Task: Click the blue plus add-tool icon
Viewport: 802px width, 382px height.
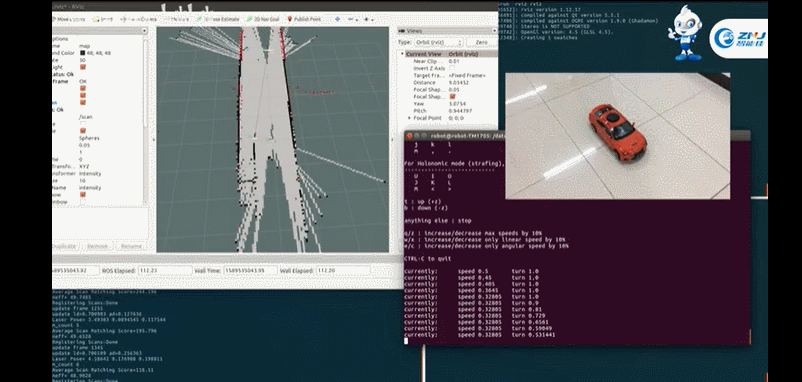Action: (x=338, y=19)
